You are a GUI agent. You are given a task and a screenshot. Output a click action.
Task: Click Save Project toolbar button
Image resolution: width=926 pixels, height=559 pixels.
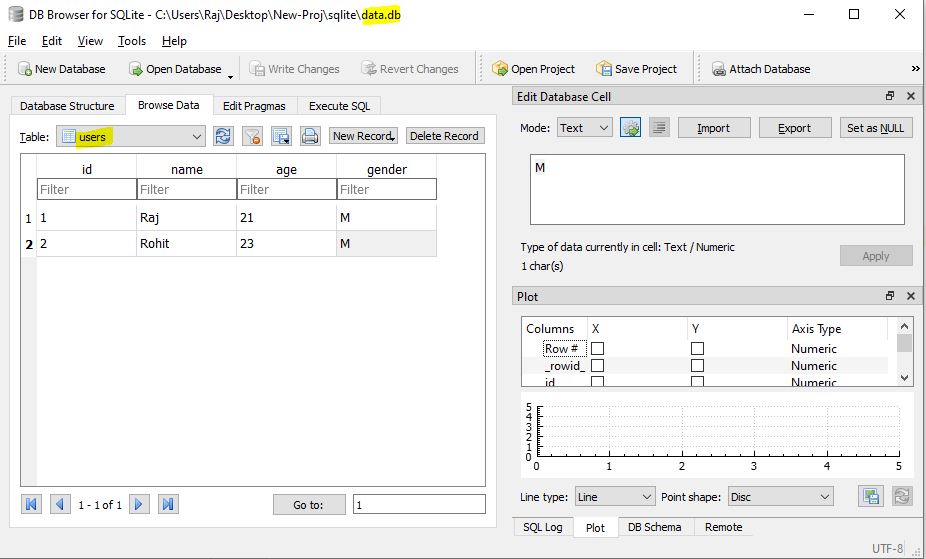[x=637, y=69]
